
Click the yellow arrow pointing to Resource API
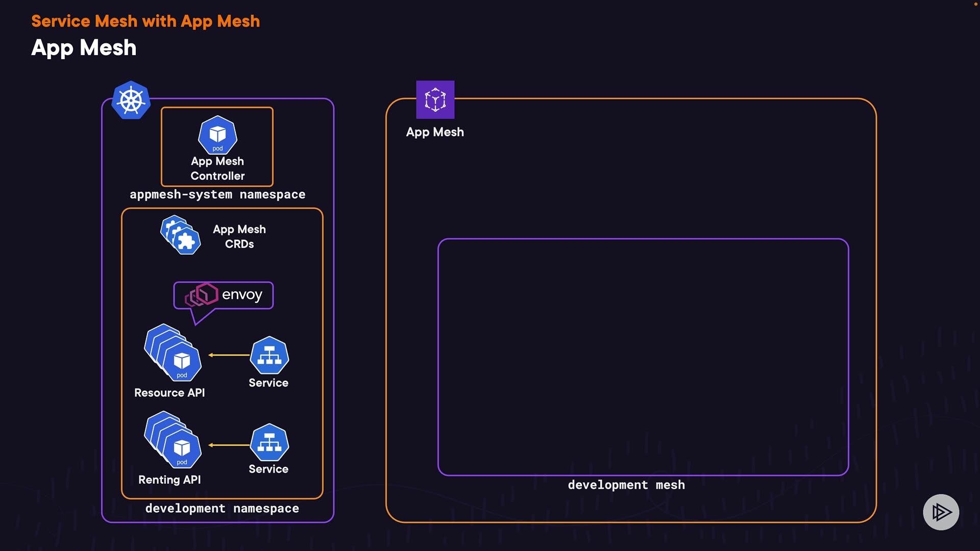[229, 355]
